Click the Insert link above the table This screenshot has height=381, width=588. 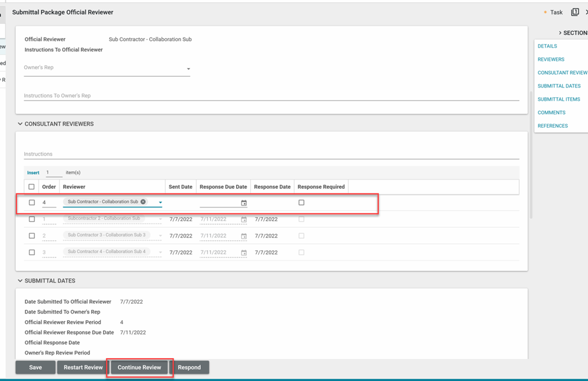pyautogui.click(x=33, y=173)
